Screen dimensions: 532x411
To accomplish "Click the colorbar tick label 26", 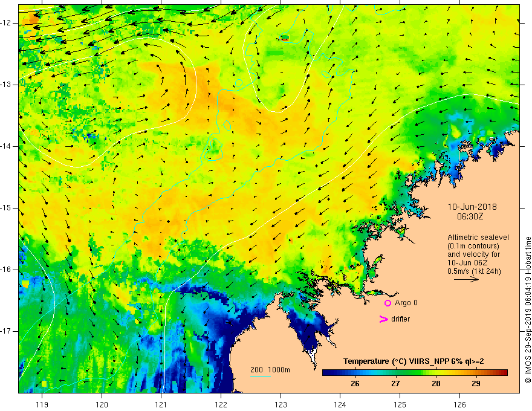I will [355, 384].
